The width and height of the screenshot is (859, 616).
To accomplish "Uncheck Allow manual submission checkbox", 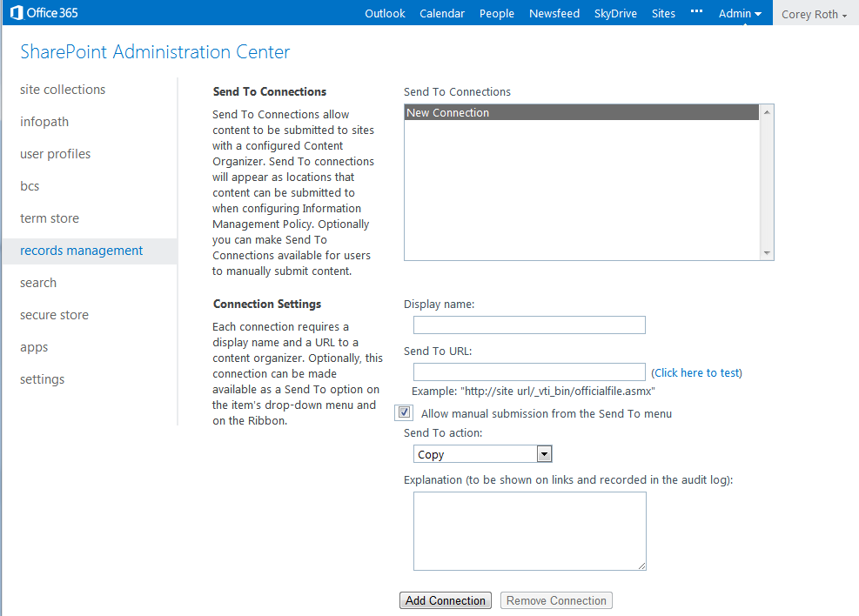I will (405, 412).
